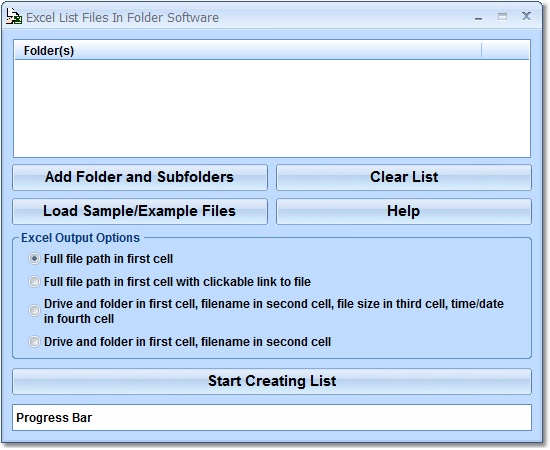Click Add Folder and Subfolders button
550x450 pixels.
(140, 177)
